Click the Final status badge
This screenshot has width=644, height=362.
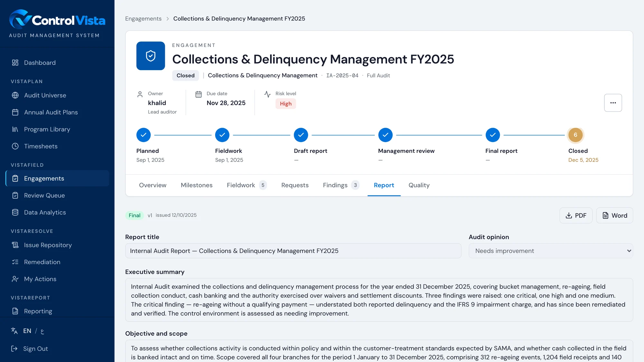coord(134,215)
